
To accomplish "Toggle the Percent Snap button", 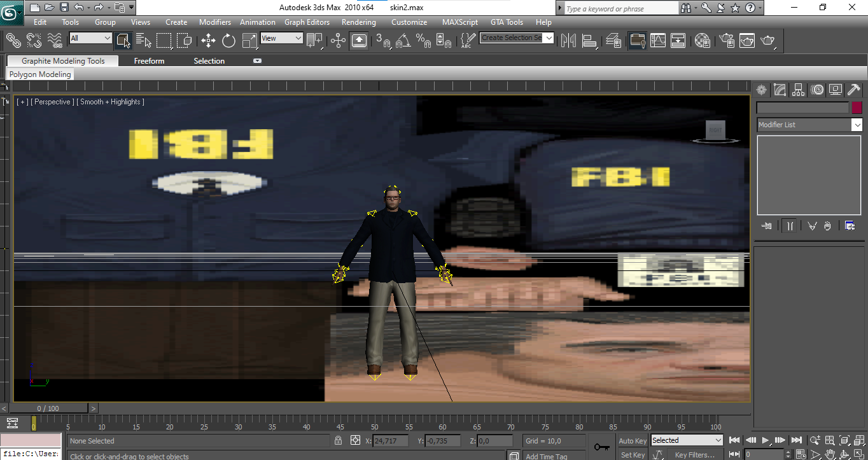I will point(423,40).
